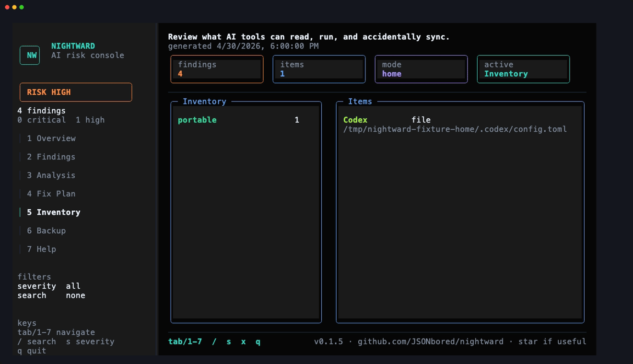
Task: Click the s severity shortcut in footer
Action: pyautogui.click(x=229, y=341)
